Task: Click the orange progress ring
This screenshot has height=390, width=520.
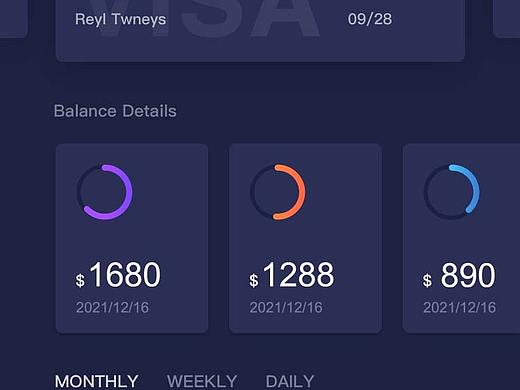Action: [278, 192]
